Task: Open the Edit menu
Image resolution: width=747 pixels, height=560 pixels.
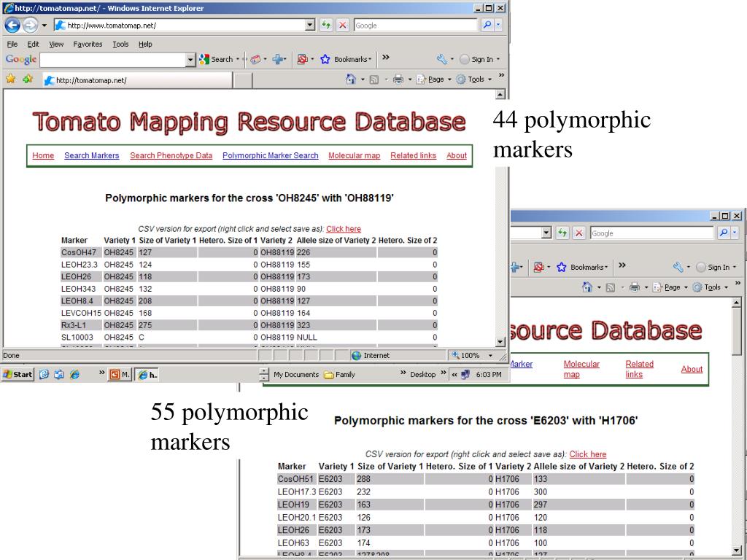Action: (x=33, y=44)
